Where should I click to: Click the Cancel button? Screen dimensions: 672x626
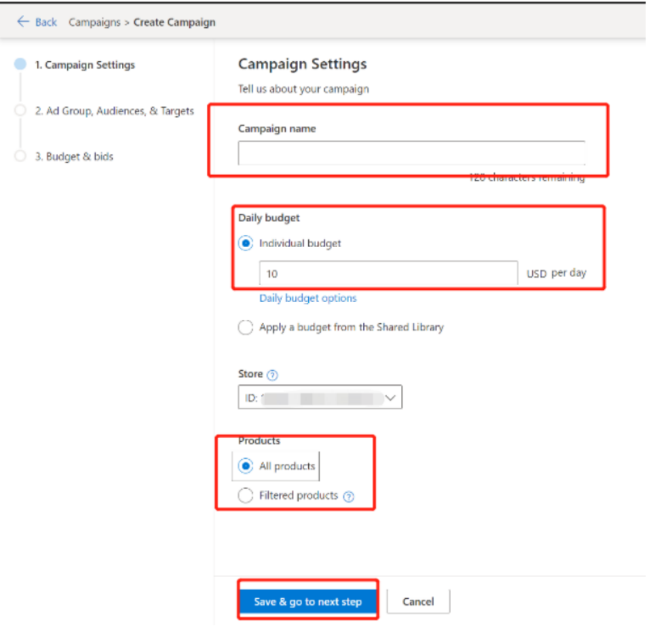click(x=418, y=602)
